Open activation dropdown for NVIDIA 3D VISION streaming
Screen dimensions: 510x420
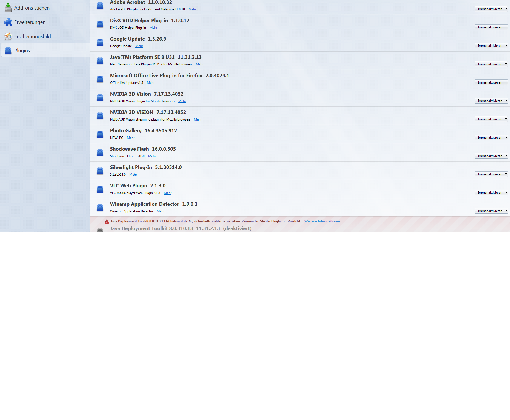tap(491, 119)
